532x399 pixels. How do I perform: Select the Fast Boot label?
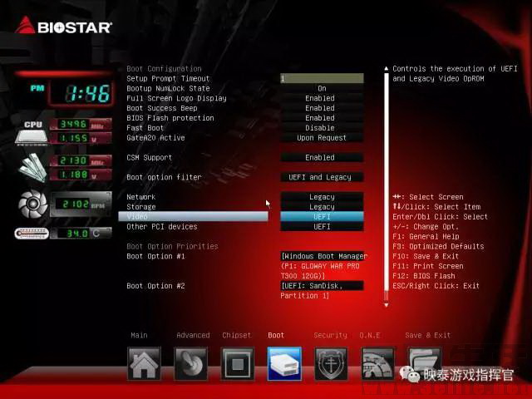coord(145,127)
